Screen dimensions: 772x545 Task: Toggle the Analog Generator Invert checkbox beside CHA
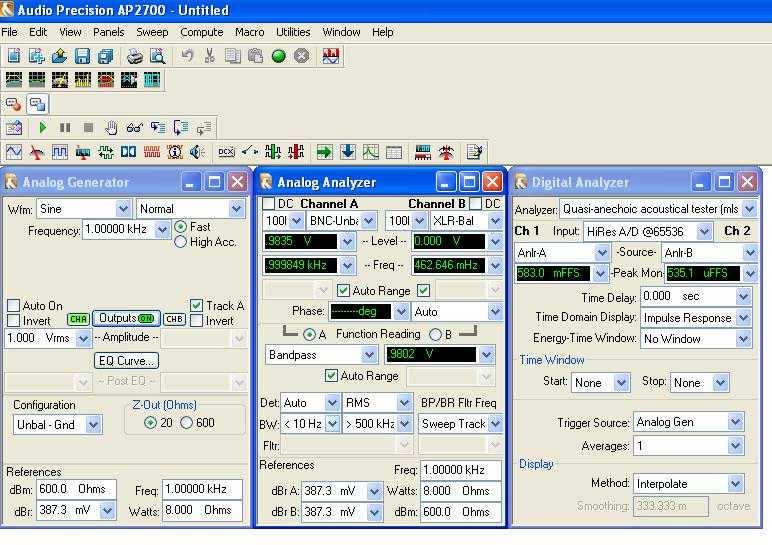click(x=14, y=321)
